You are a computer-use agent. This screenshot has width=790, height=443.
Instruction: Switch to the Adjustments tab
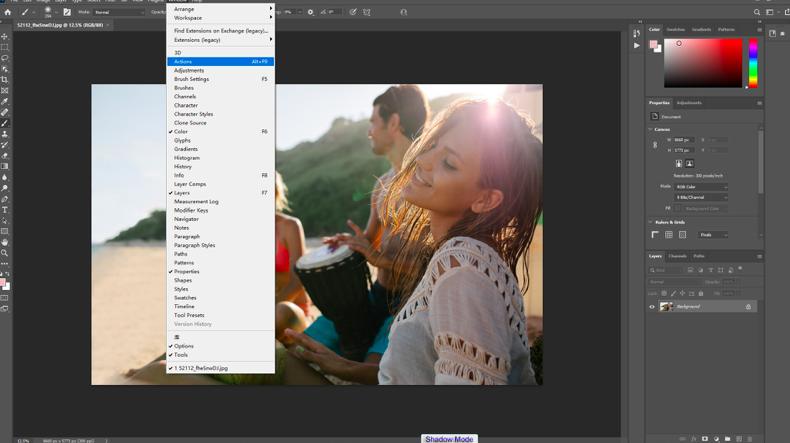pos(689,103)
